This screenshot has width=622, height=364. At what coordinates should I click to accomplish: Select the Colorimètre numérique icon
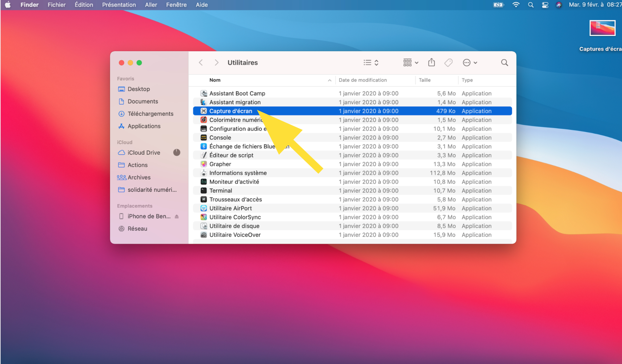click(204, 120)
